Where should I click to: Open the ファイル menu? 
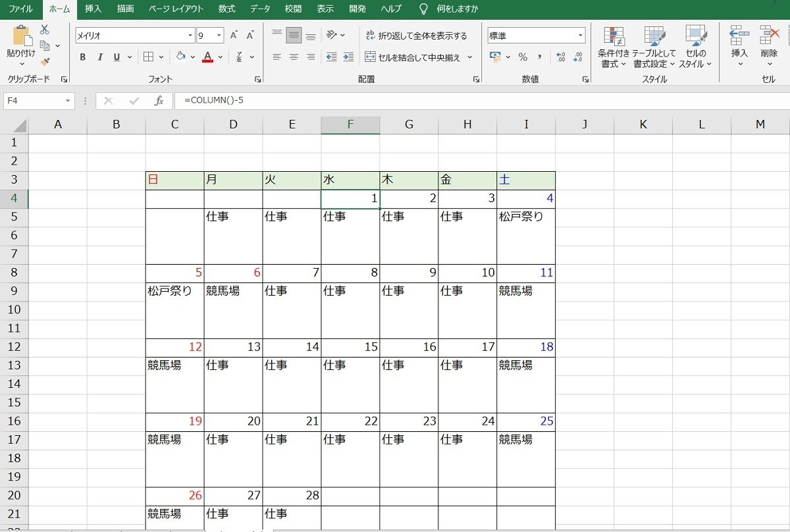pos(20,9)
